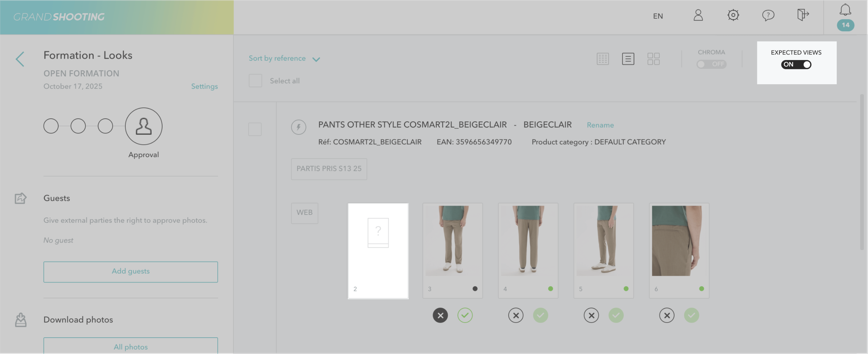Click the PARTIS PRIS S13 25 tag
Screen dimensions: 868x354
click(x=329, y=169)
